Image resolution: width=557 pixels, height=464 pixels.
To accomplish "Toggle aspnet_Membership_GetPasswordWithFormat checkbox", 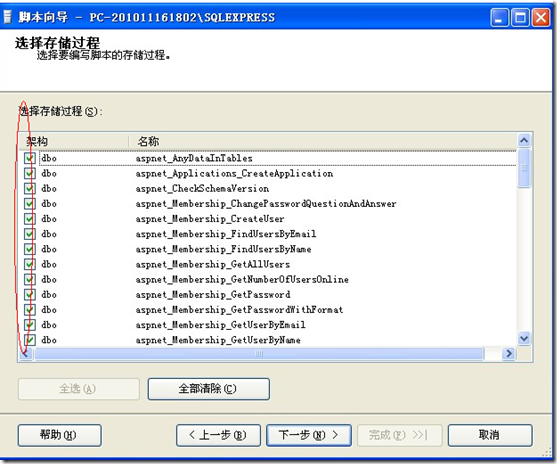I will pos(29,310).
